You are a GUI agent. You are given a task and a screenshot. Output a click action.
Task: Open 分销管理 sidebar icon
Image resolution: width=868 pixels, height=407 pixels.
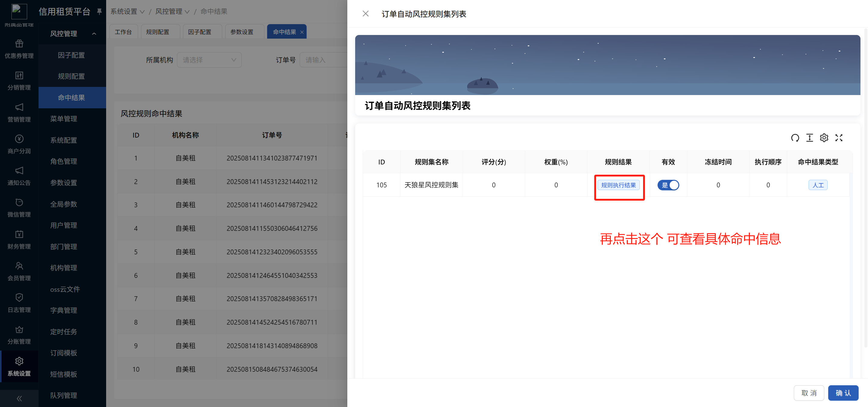(19, 75)
